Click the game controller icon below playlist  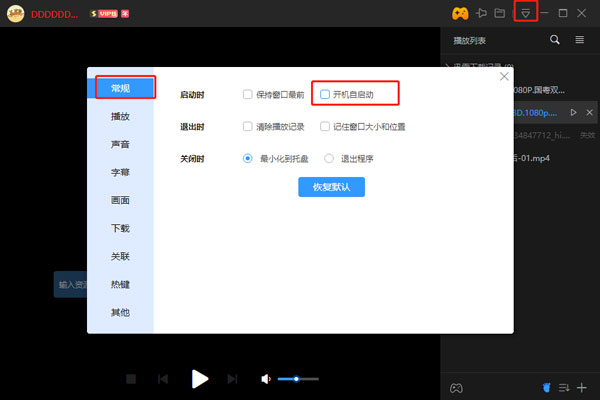[456, 388]
